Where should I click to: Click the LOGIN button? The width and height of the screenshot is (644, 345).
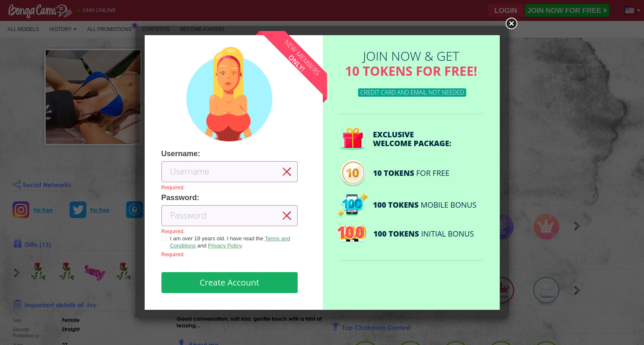(x=506, y=10)
